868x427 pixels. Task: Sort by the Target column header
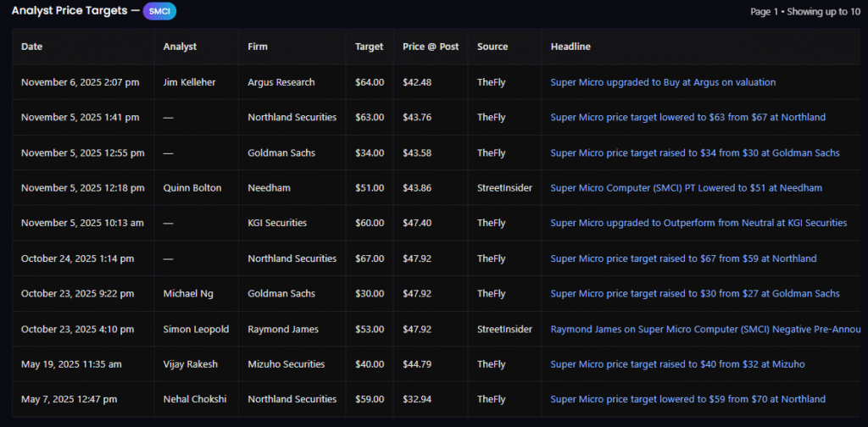[x=370, y=47]
